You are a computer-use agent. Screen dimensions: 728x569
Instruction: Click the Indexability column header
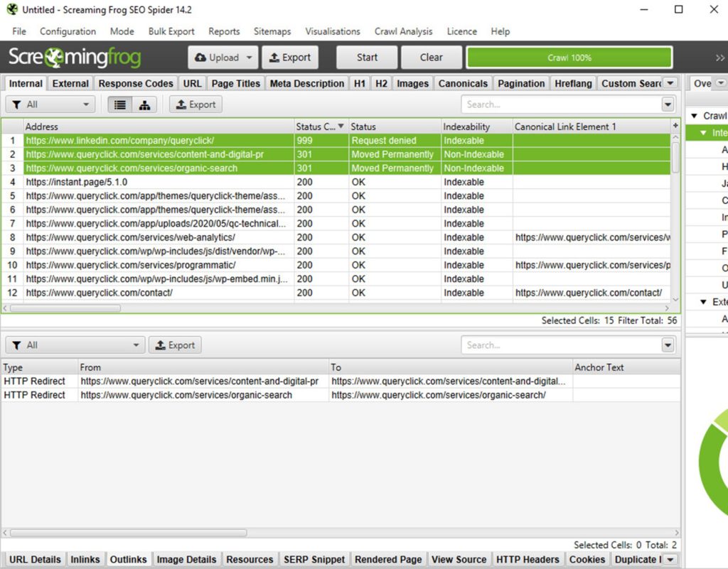pyautogui.click(x=477, y=126)
